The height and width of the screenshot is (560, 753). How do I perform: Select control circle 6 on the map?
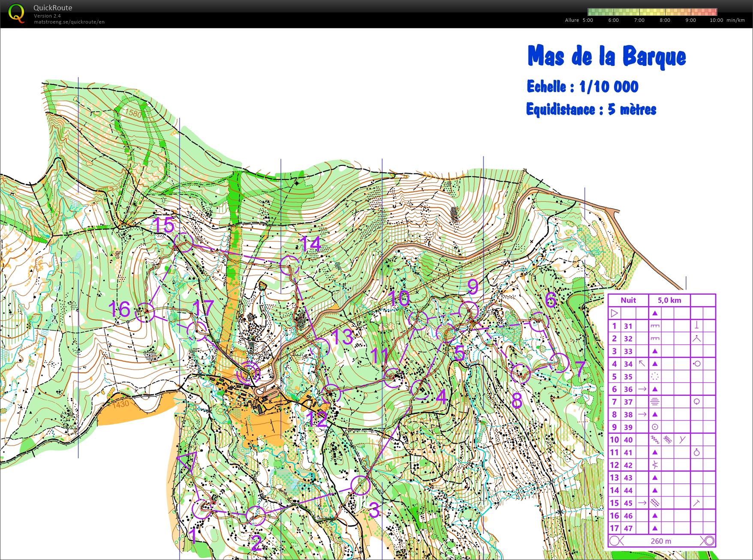539,322
